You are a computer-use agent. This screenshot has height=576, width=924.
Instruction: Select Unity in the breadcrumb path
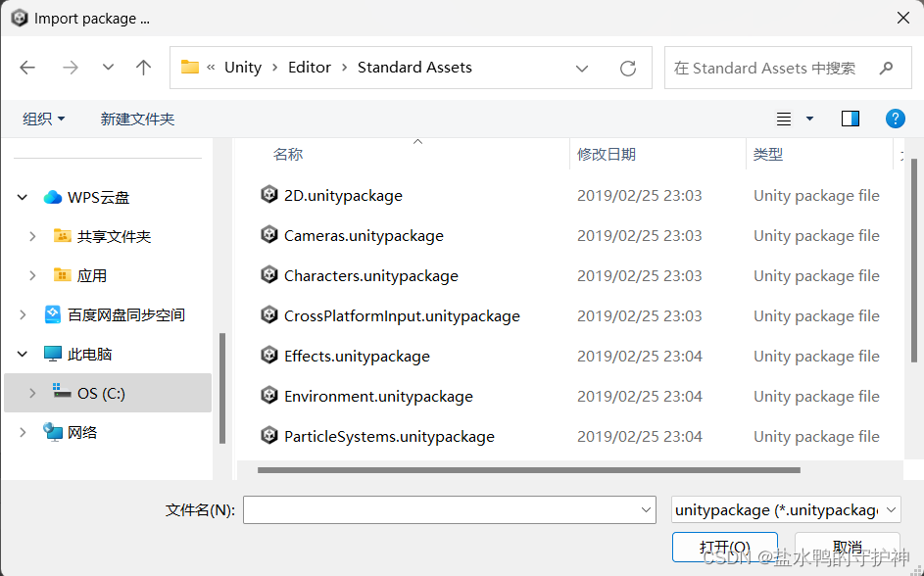click(243, 68)
